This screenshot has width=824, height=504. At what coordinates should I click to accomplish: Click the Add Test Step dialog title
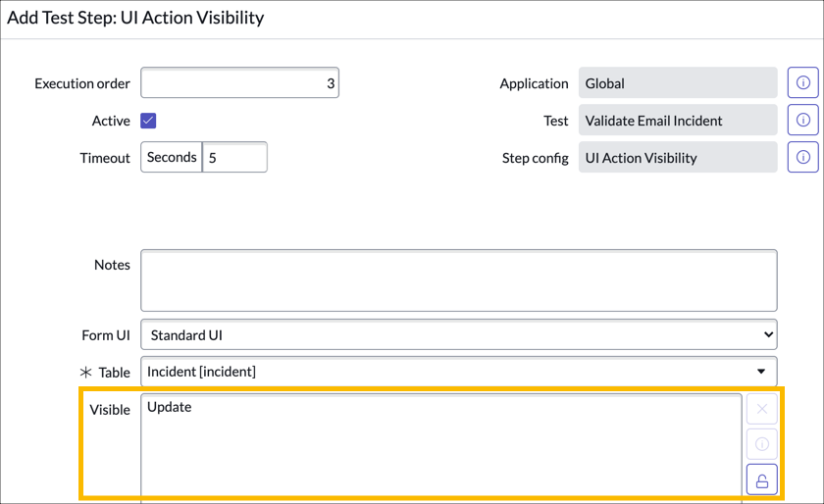click(135, 18)
